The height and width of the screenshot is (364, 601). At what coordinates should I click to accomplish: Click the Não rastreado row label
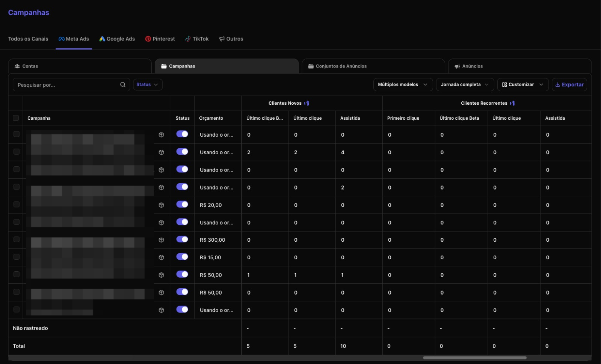(x=30, y=328)
